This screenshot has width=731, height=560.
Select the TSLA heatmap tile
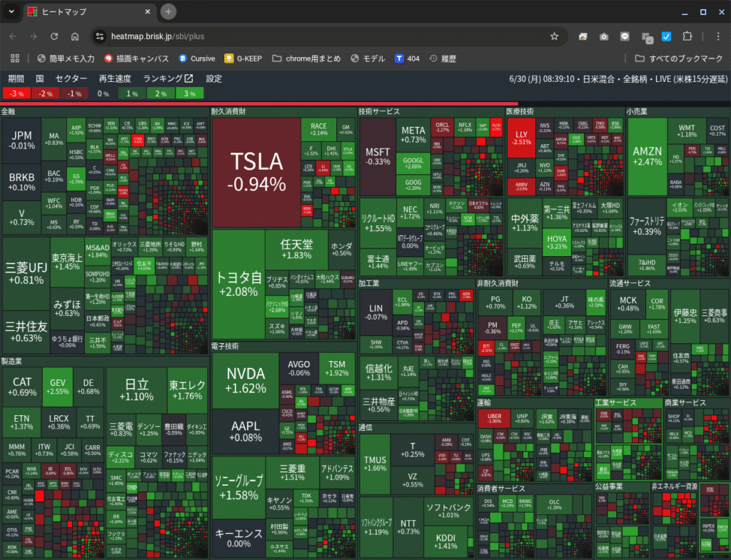256,173
